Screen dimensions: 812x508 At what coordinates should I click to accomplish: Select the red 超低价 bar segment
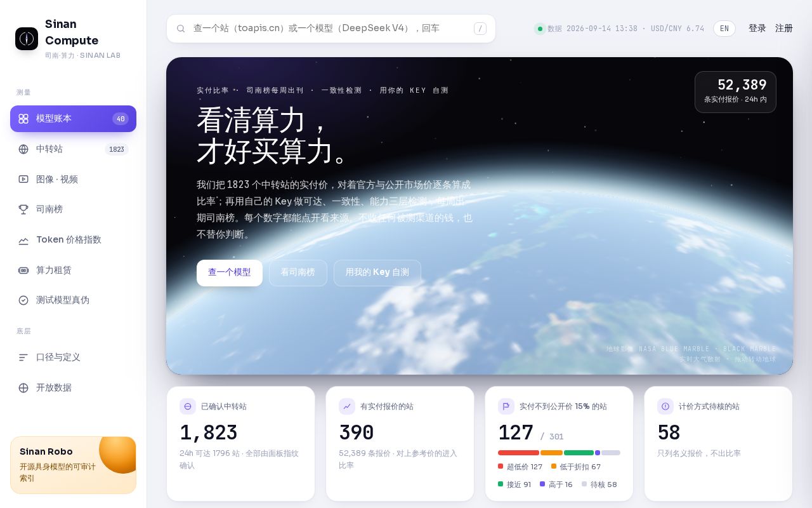[518, 453]
